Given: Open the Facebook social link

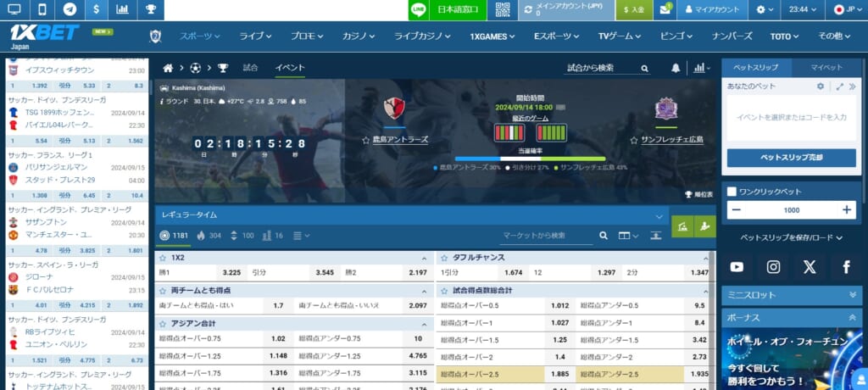Looking at the screenshot, I should 847,267.
